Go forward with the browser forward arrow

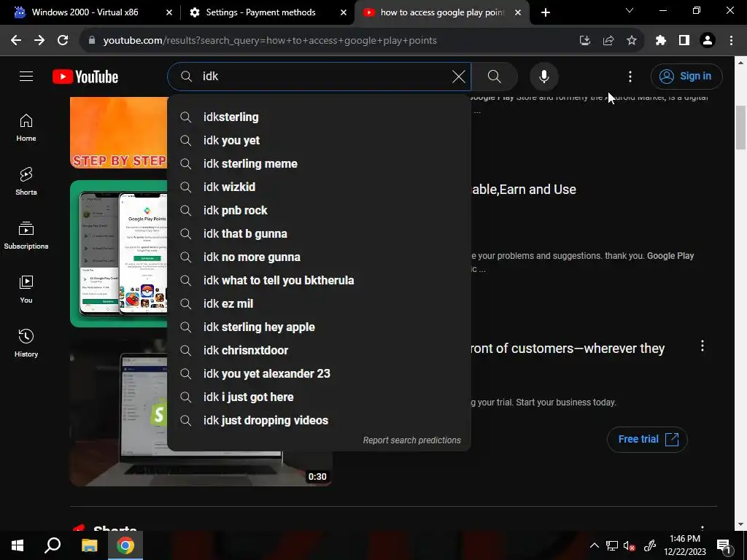39,40
